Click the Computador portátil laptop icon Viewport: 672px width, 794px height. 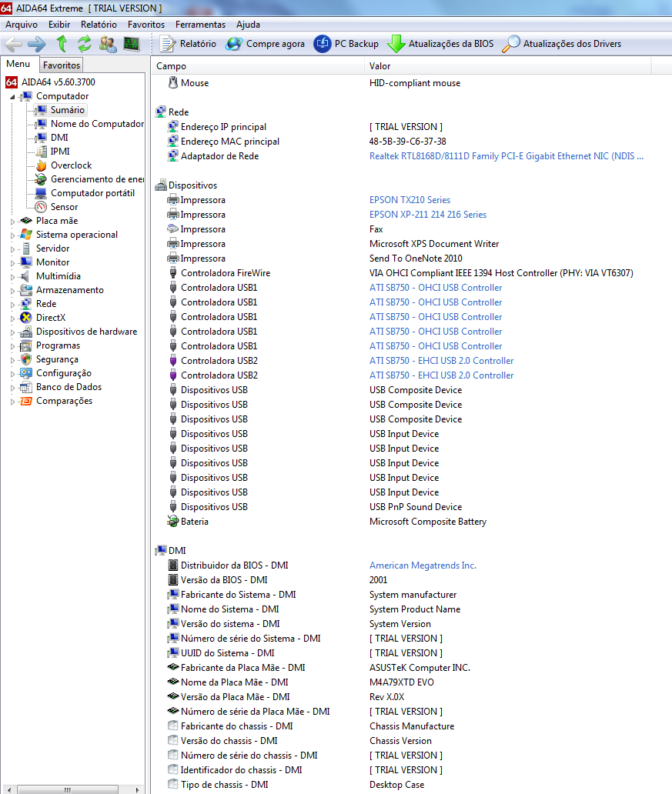(x=41, y=193)
